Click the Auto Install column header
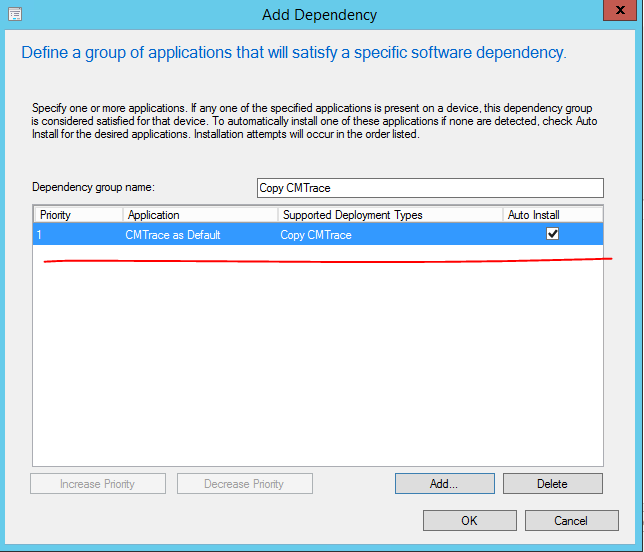 [552, 215]
